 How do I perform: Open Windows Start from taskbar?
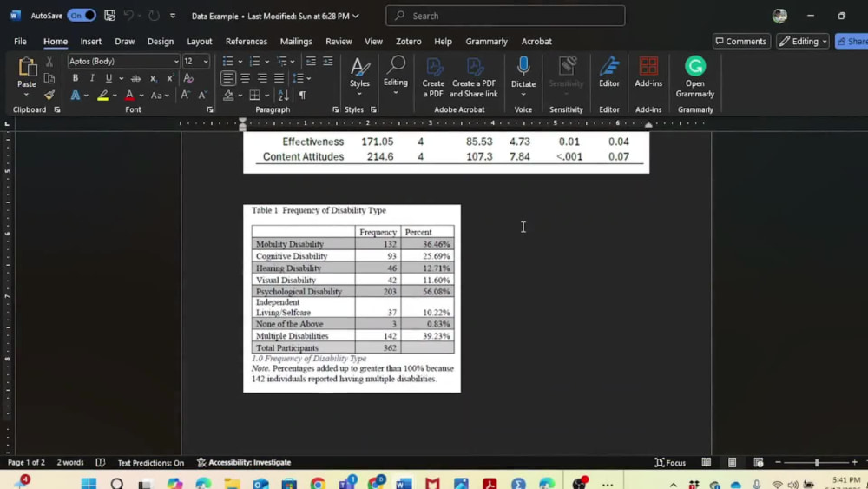click(x=89, y=484)
